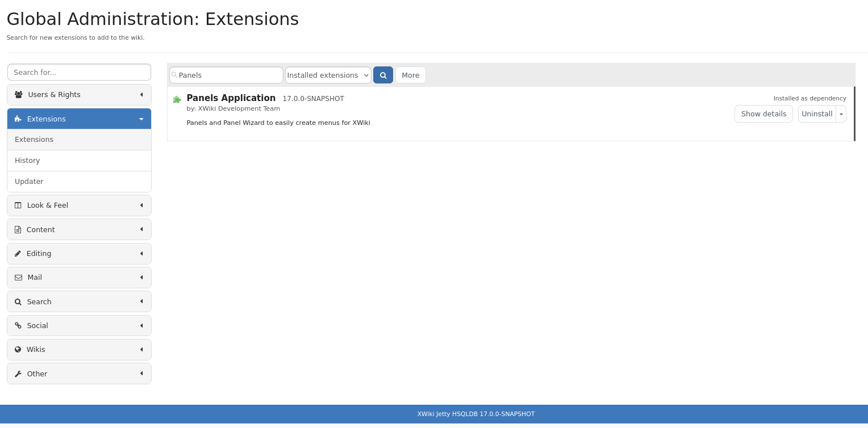The width and height of the screenshot is (868, 428).
Task: Open the Installed extensions dropdown
Action: pyautogui.click(x=328, y=75)
